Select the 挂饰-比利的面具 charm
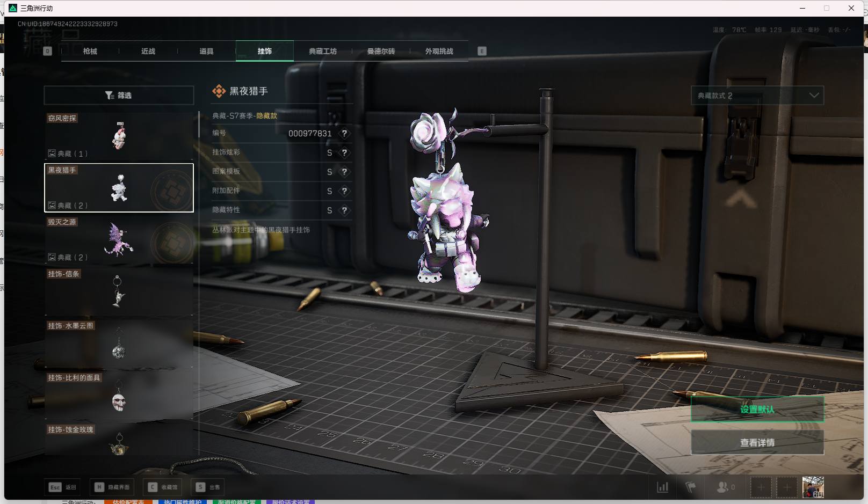The image size is (868, 504). [119, 395]
